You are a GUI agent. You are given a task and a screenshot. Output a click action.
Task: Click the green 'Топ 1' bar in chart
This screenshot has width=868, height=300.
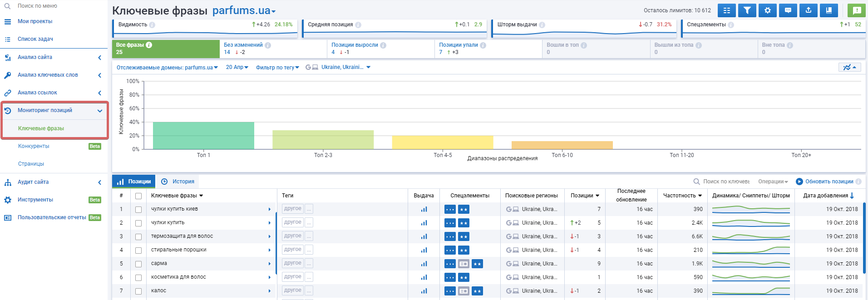(x=203, y=135)
